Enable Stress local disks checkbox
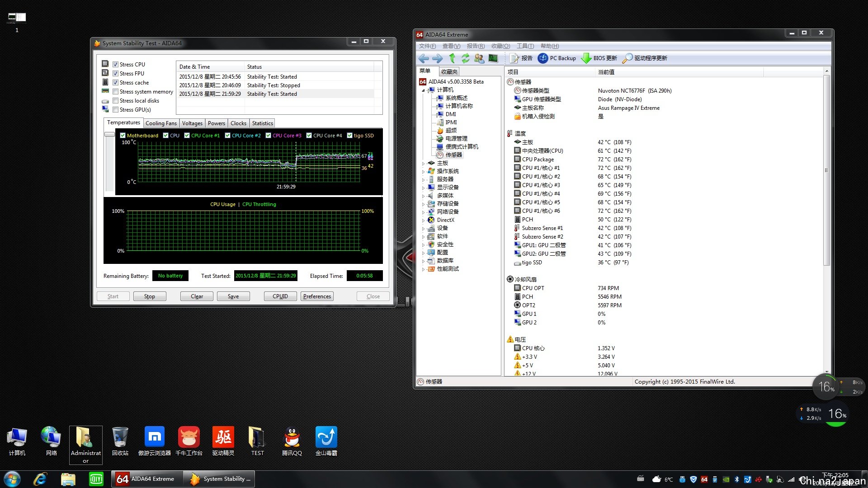868x488 pixels. point(116,101)
